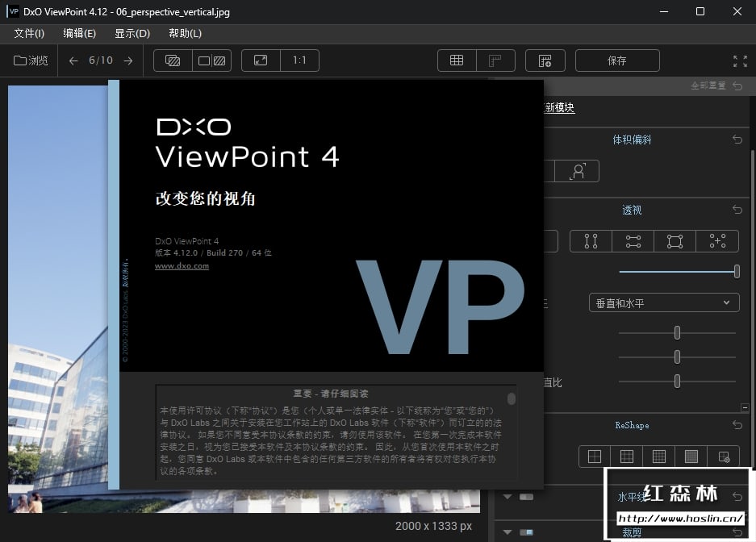The width and height of the screenshot is (756, 542).
Task: Open the 新模块 link
Action: coord(559,107)
